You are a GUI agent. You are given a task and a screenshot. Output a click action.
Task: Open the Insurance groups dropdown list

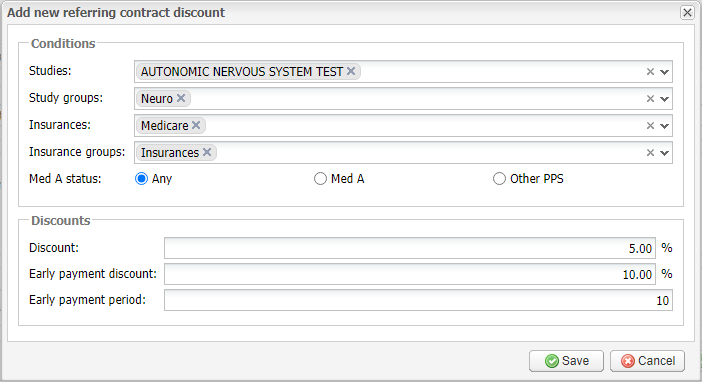point(664,153)
